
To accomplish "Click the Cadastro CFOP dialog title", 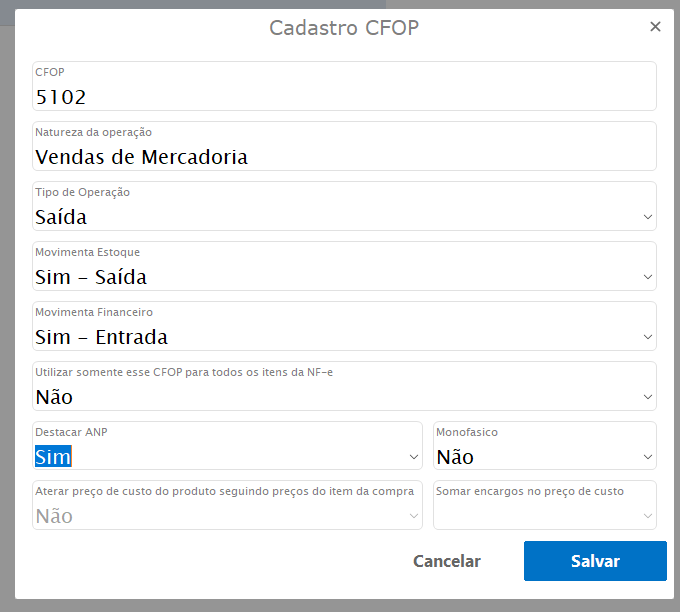I will (x=344, y=28).
